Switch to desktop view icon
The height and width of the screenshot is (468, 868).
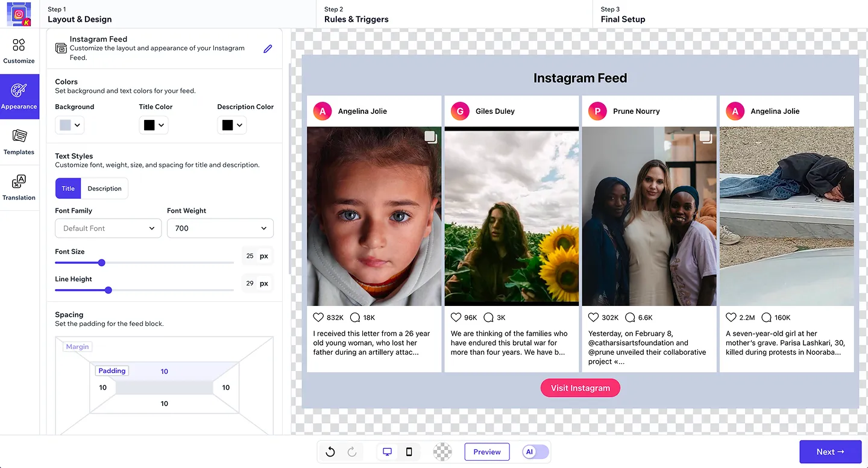(387, 452)
